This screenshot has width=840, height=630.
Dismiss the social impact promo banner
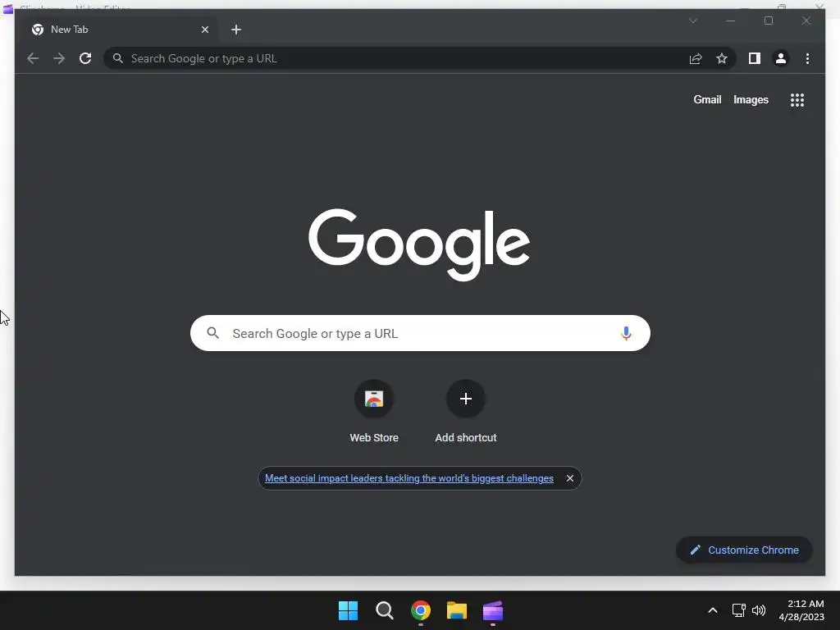(570, 478)
